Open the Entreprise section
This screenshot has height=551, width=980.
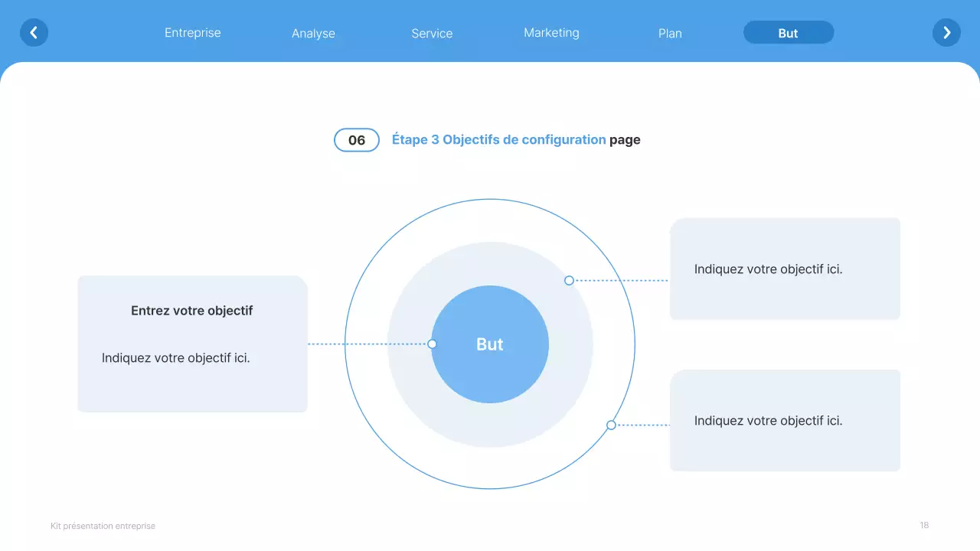(x=192, y=33)
